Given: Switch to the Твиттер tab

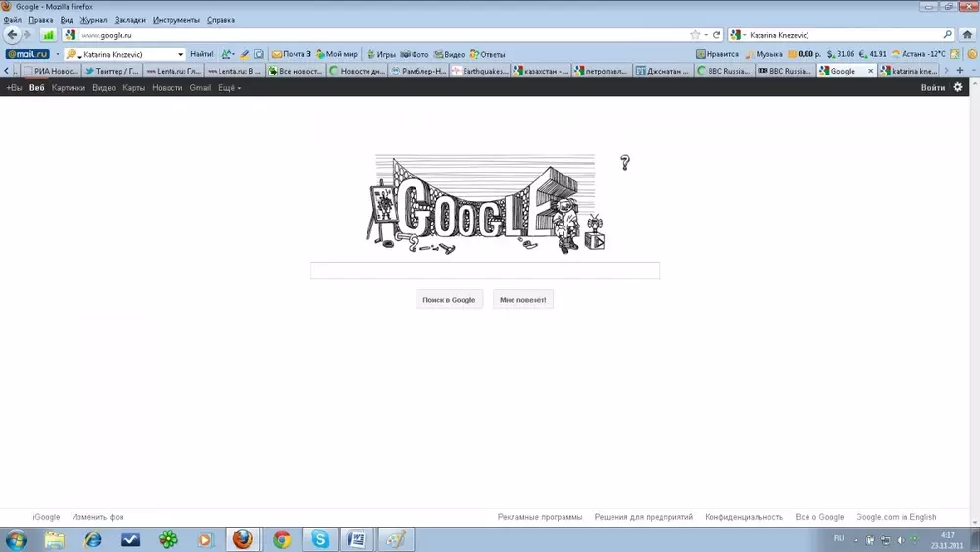Looking at the screenshot, I should click(111, 71).
